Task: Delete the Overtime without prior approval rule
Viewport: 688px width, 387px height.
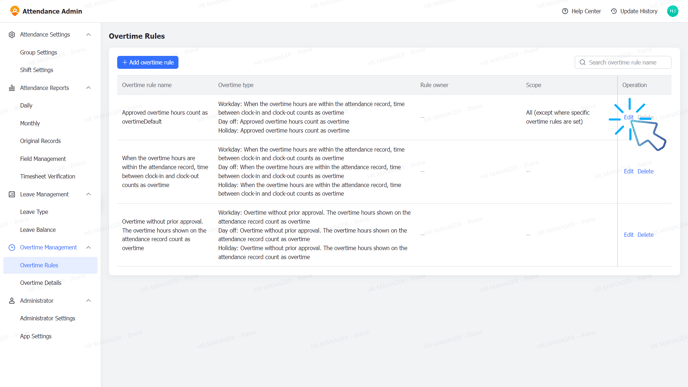Action: pyautogui.click(x=645, y=235)
